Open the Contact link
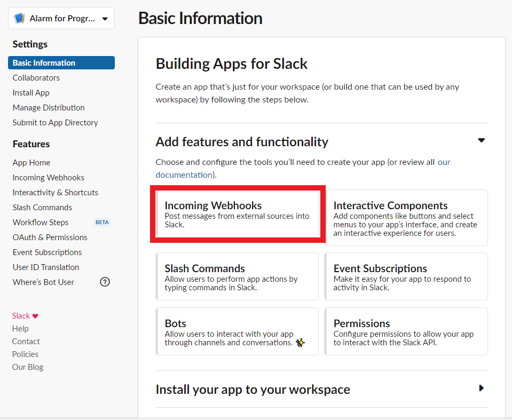512x420 pixels. (26, 342)
